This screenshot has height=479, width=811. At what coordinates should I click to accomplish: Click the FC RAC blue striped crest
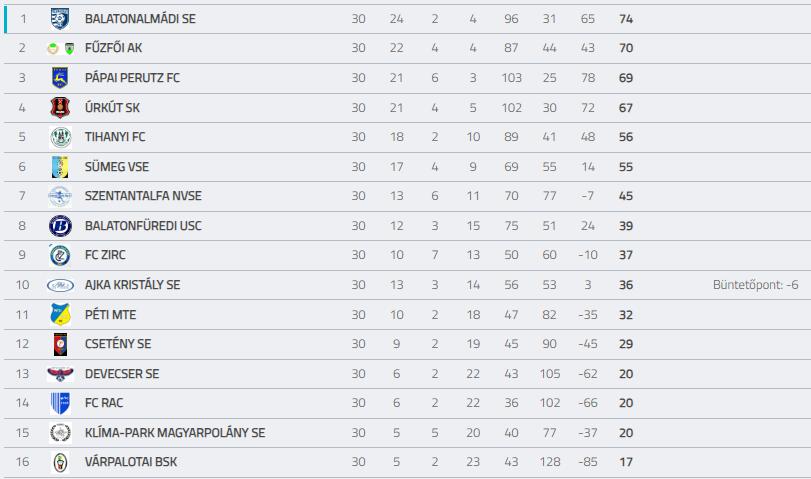pyautogui.click(x=60, y=403)
